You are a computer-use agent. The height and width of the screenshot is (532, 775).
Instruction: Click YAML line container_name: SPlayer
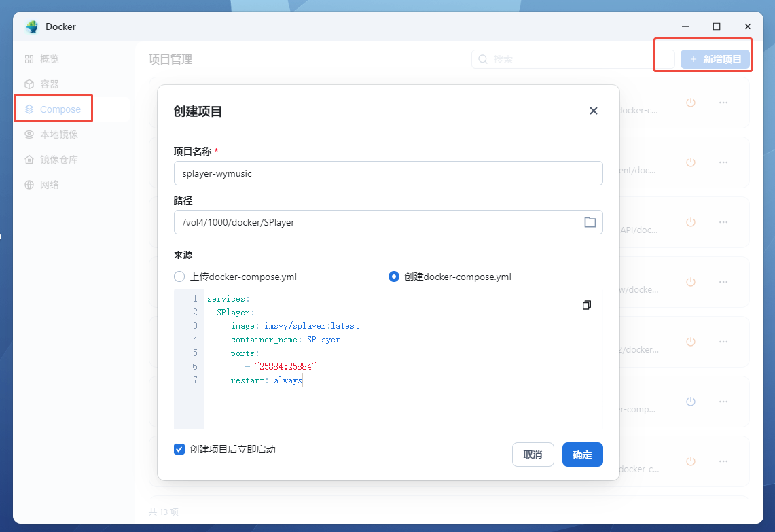[x=285, y=340]
